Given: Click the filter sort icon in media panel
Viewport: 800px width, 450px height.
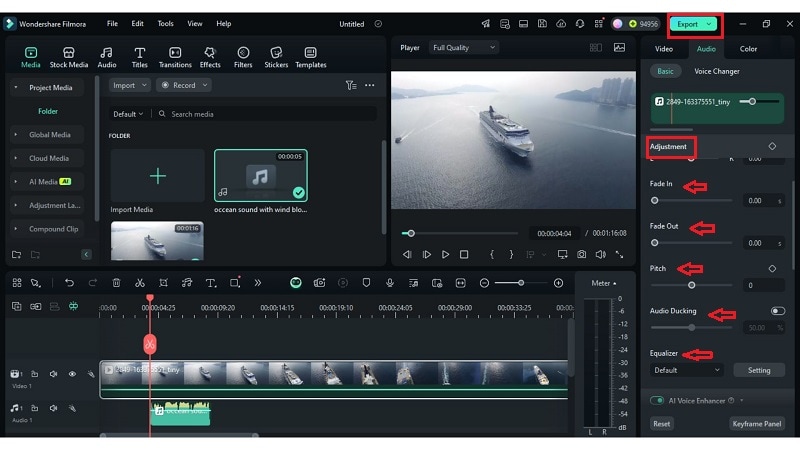Looking at the screenshot, I should (x=351, y=85).
